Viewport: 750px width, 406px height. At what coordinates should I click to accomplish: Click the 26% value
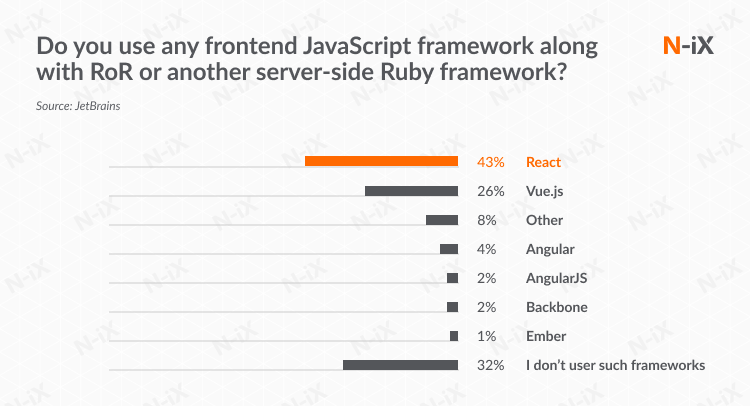click(491, 191)
